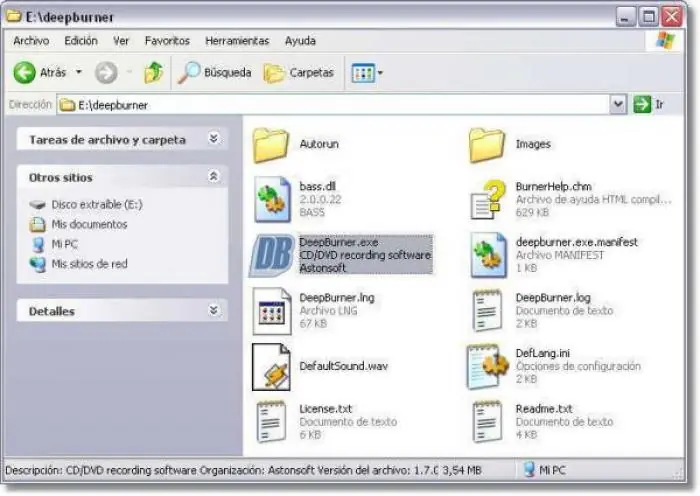This screenshot has width=700, height=496.
Task: Click the DefLang.ini file name
Action: tap(543, 353)
